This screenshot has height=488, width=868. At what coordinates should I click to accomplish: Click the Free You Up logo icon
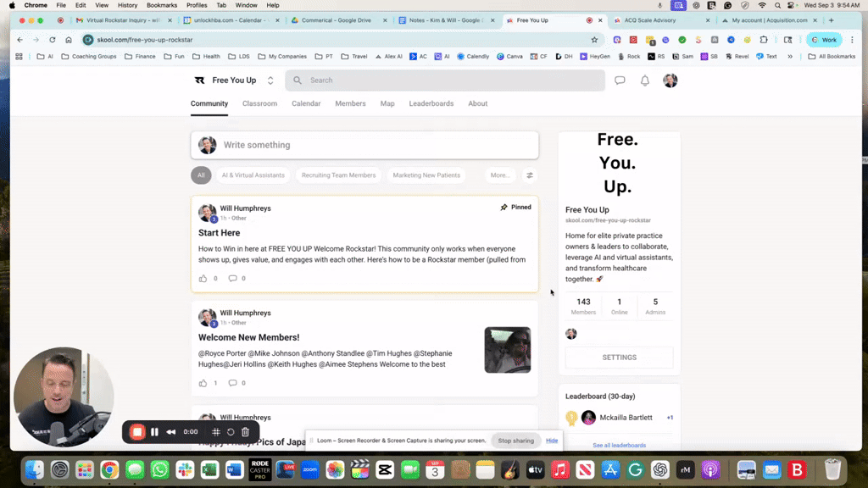tap(200, 80)
